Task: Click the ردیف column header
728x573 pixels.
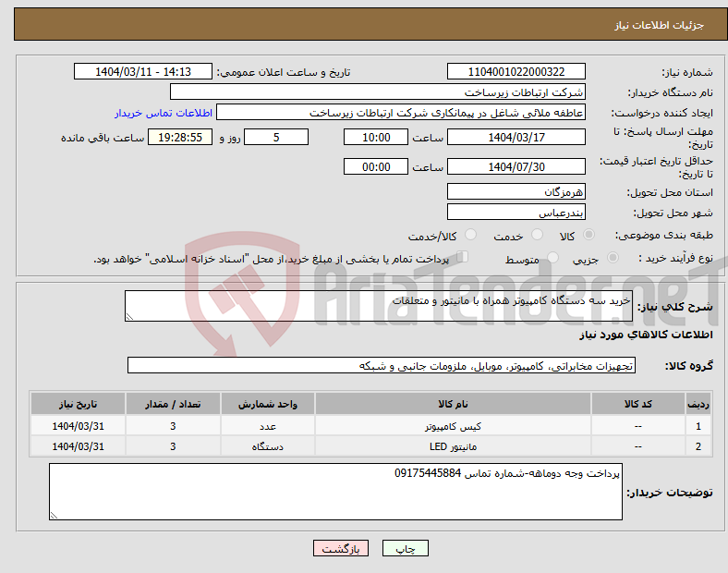Action: coord(698,404)
